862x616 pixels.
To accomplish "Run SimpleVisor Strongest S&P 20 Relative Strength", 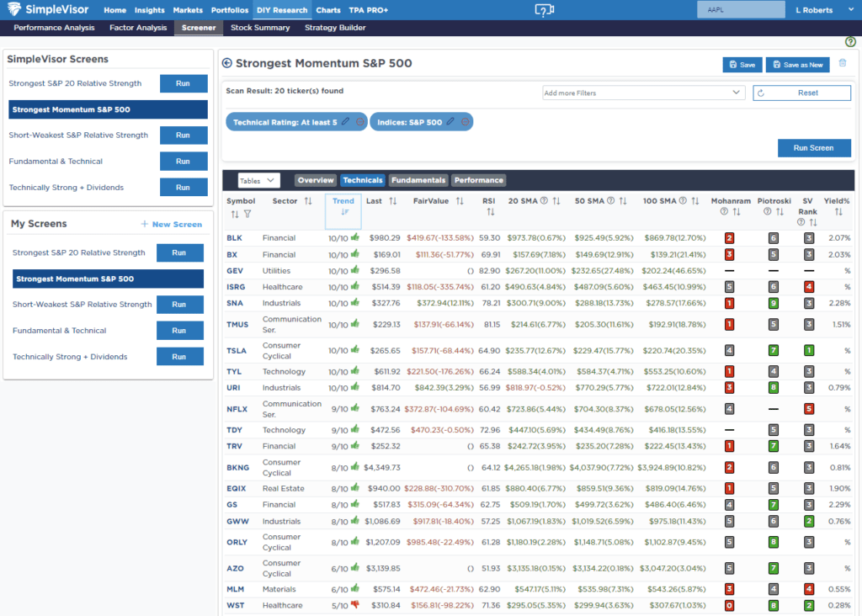I will click(x=183, y=83).
